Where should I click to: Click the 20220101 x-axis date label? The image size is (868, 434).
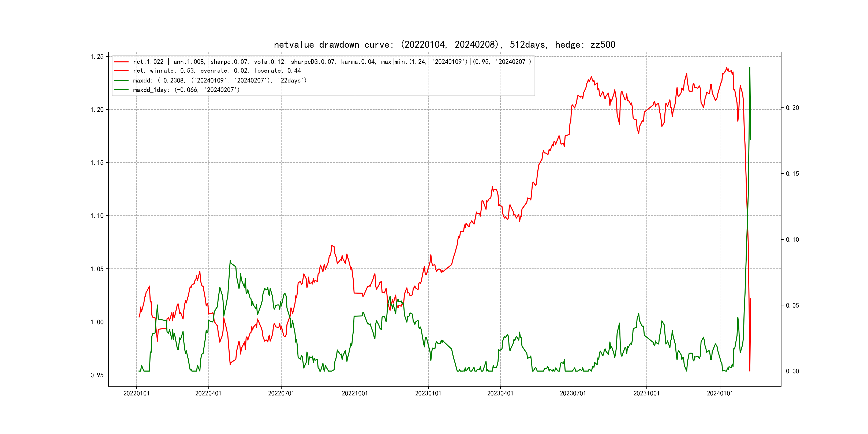[136, 394]
